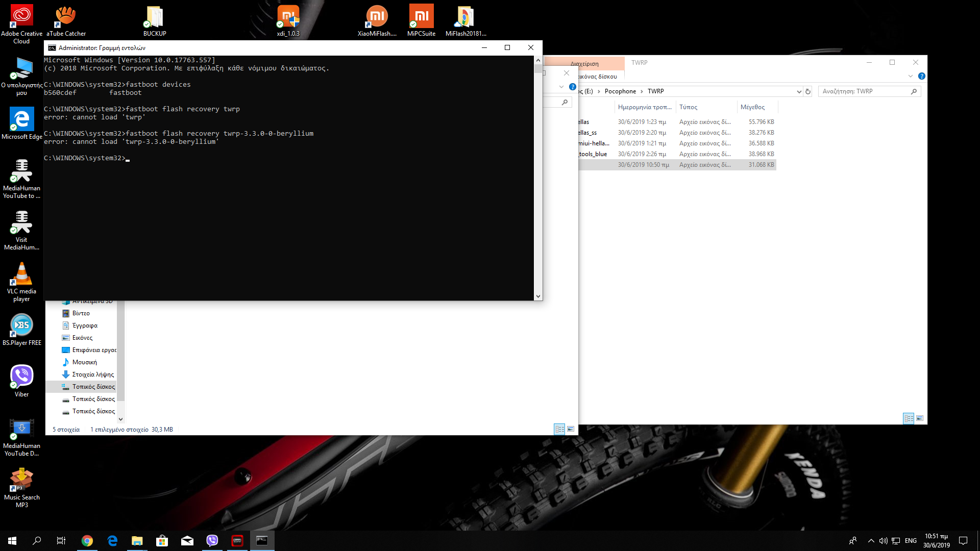Toggle details view in the left explorer status bar
The image size is (980, 551).
pyautogui.click(x=559, y=429)
